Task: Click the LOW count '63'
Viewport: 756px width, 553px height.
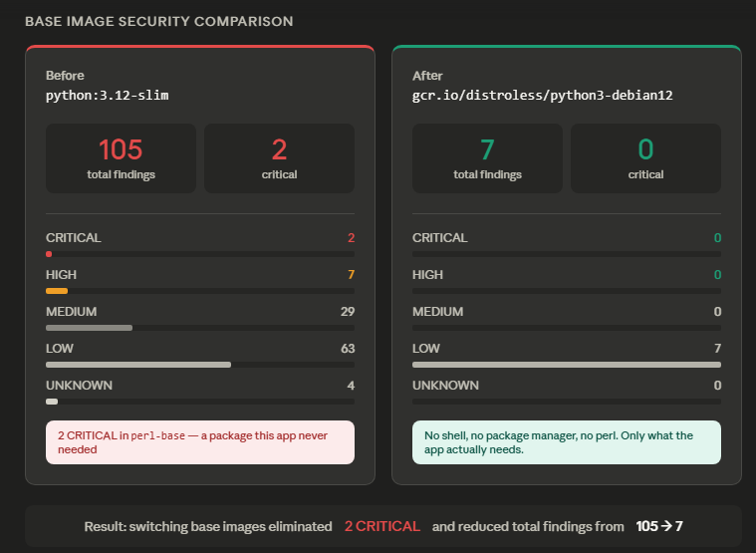Action: click(348, 348)
